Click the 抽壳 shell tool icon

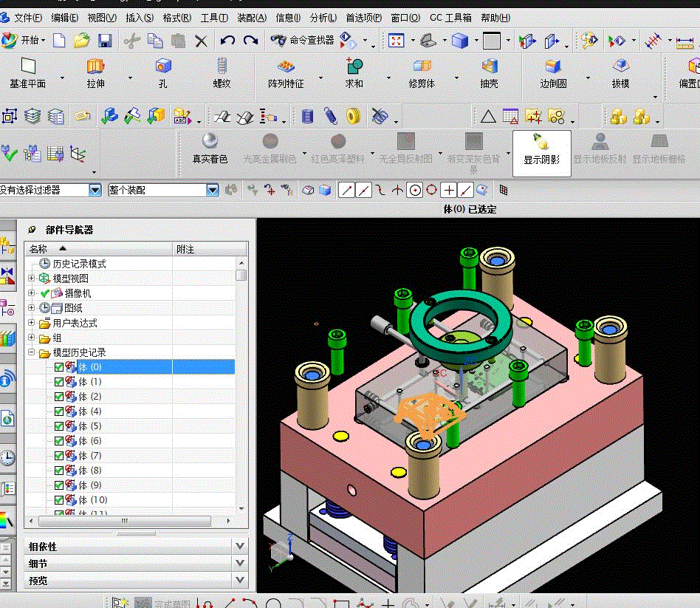490,66
